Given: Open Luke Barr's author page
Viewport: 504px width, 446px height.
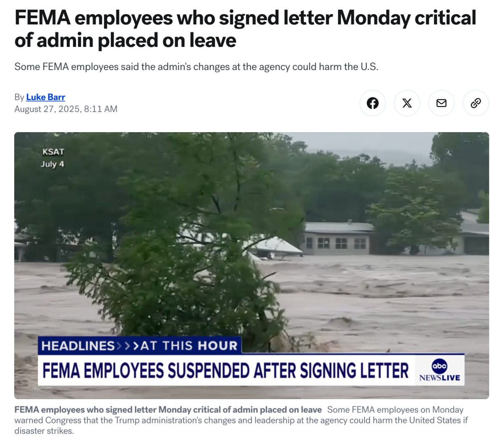Looking at the screenshot, I should click(x=45, y=97).
